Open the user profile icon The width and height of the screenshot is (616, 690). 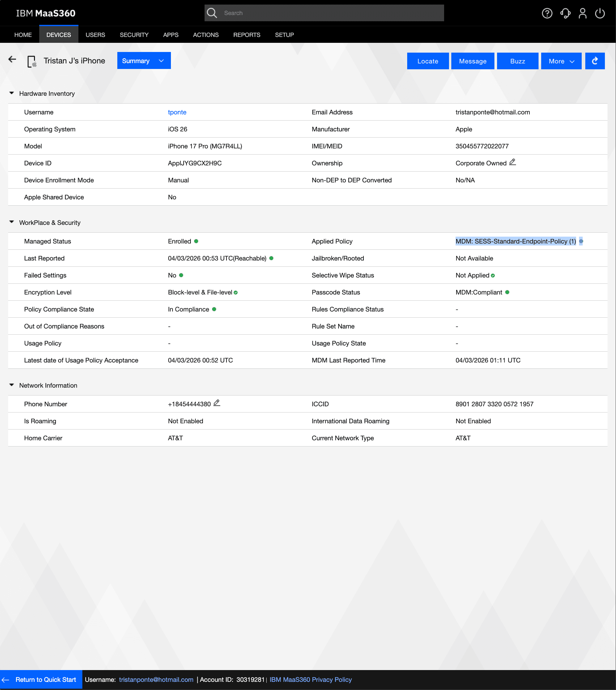582,13
